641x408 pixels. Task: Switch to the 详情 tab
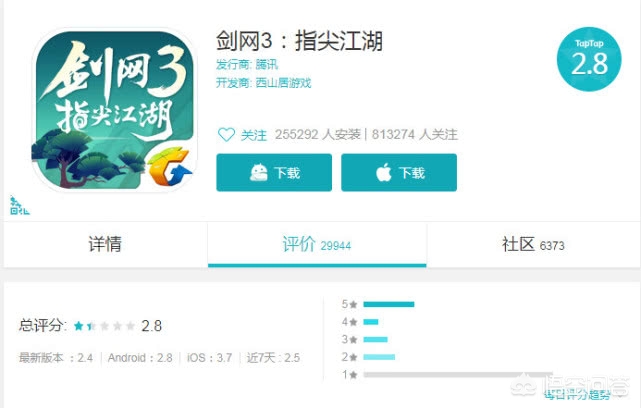click(105, 244)
